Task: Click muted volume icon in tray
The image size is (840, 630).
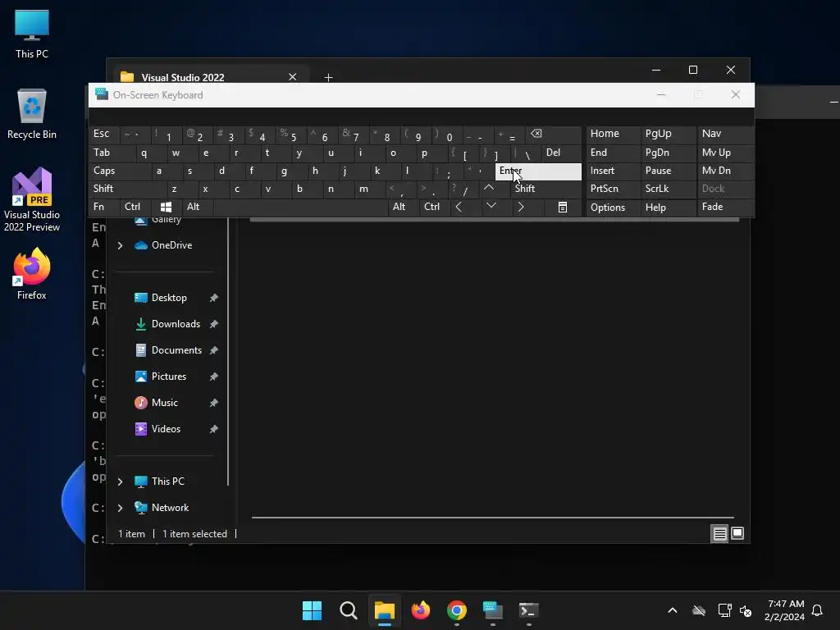Action: pyautogui.click(x=746, y=610)
